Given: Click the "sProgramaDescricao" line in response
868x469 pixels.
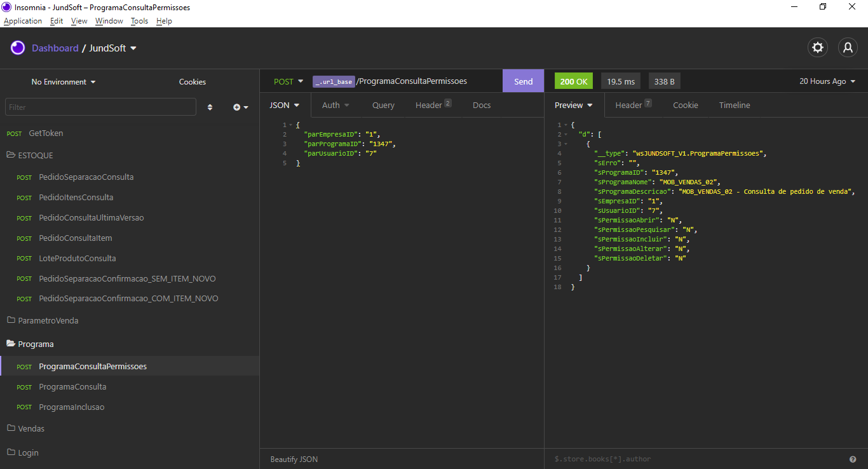Looking at the screenshot, I should click(x=725, y=191).
